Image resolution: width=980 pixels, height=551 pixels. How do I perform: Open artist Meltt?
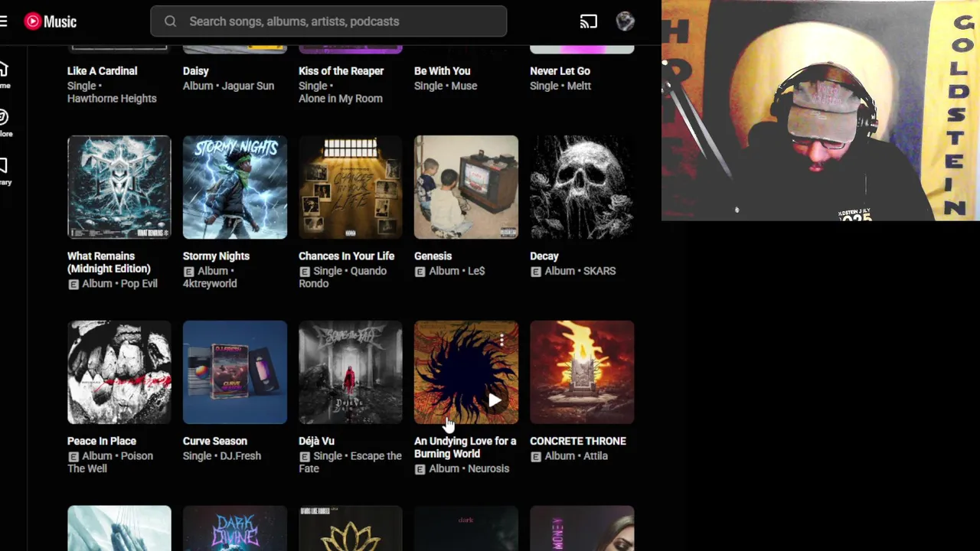tap(580, 86)
